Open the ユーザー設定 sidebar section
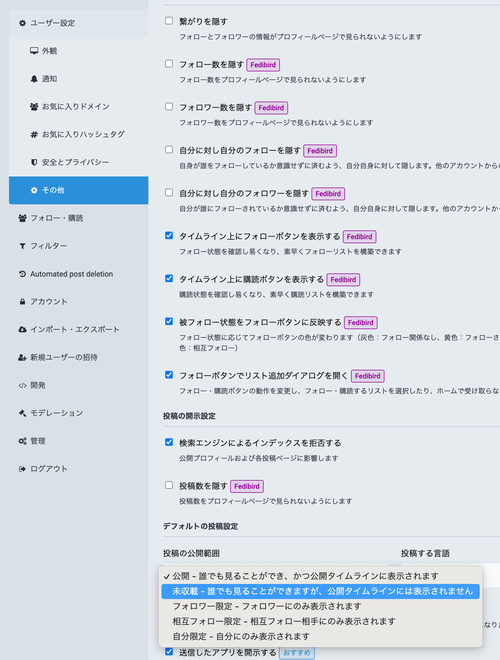 pyautogui.click(x=79, y=23)
